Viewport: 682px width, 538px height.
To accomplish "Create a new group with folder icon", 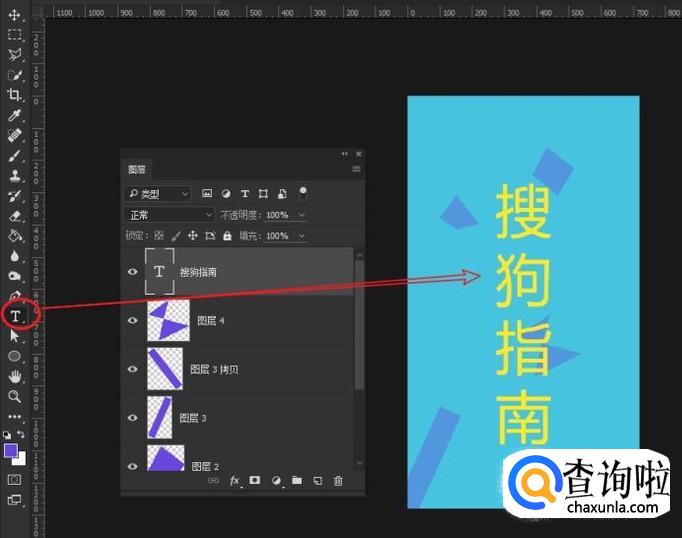I will pyautogui.click(x=297, y=481).
